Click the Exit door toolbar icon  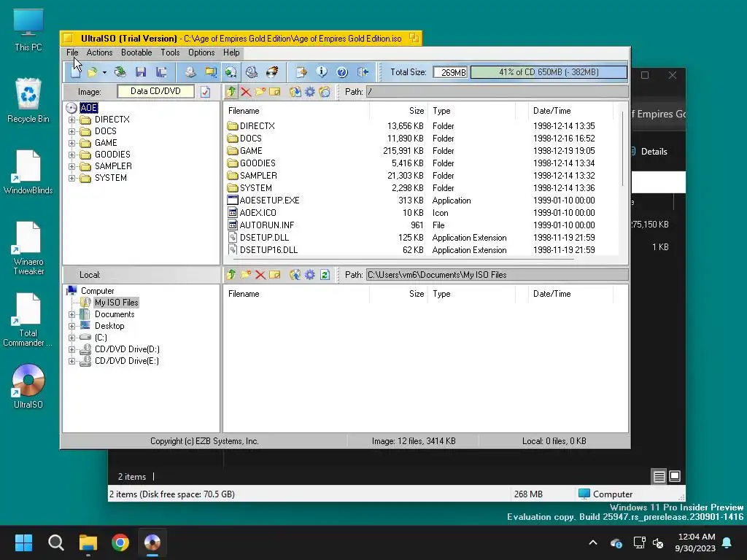click(x=363, y=72)
